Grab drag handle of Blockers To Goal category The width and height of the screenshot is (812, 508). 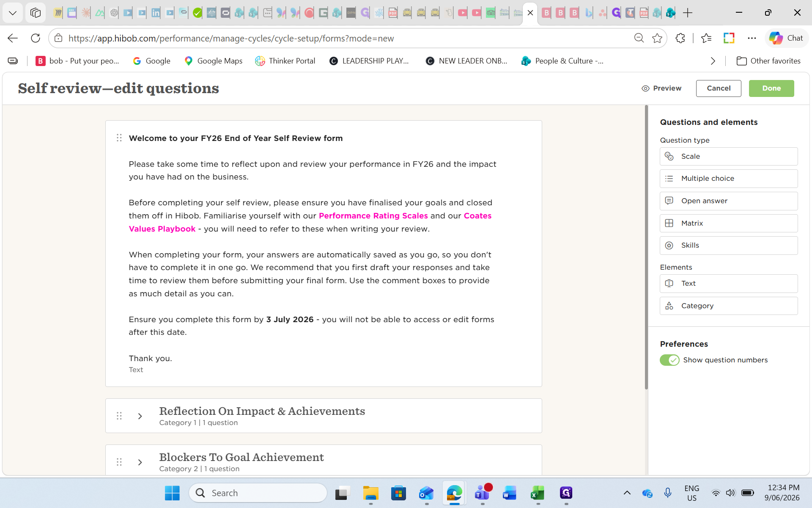pos(119,462)
